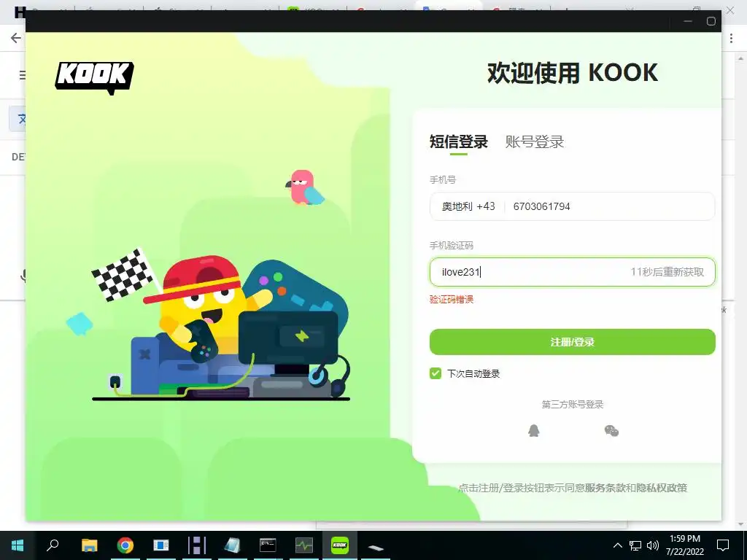Click the browser back arrow behind KOOK
747x560 pixels.
coord(16,38)
